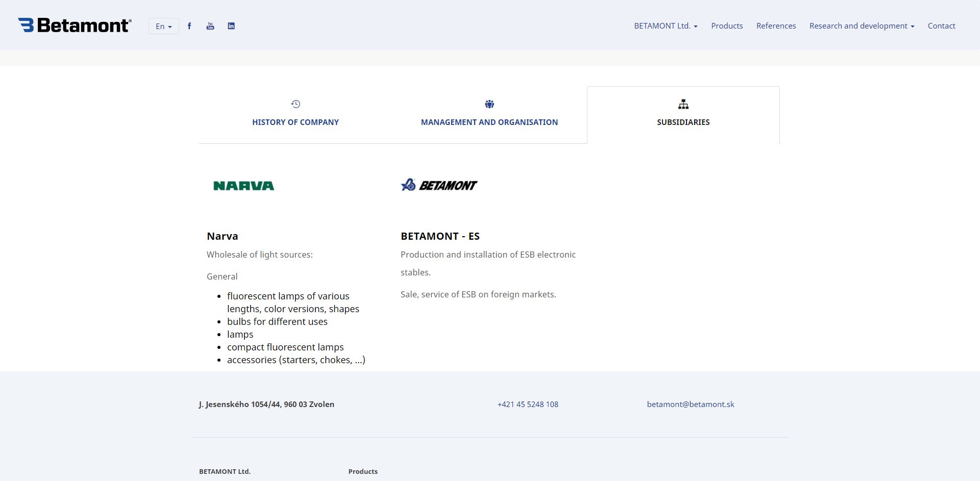The image size is (980, 481).
Task: Go to Products in the top navigation
Action: tap(727, 26)
